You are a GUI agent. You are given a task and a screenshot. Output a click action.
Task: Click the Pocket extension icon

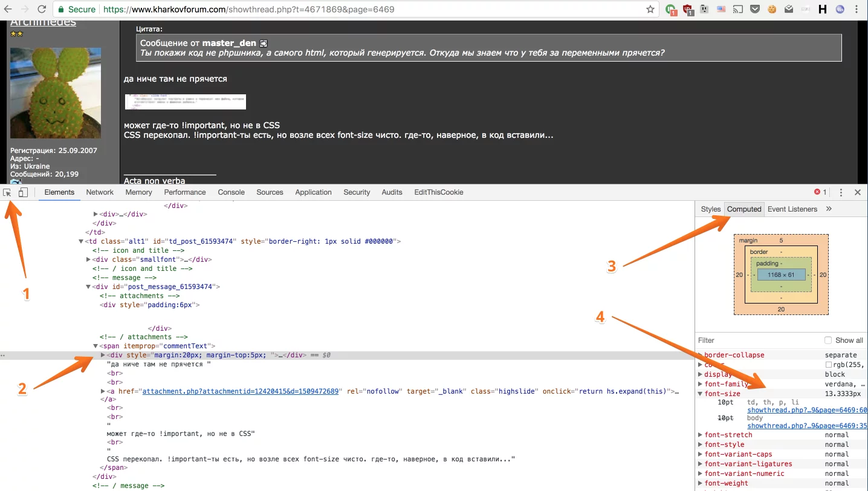(756, 9)
